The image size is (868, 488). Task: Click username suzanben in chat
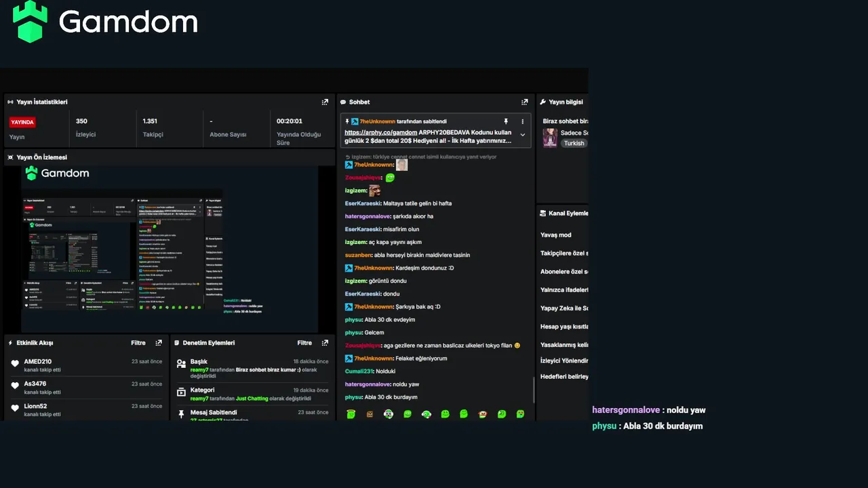(358, 255)
